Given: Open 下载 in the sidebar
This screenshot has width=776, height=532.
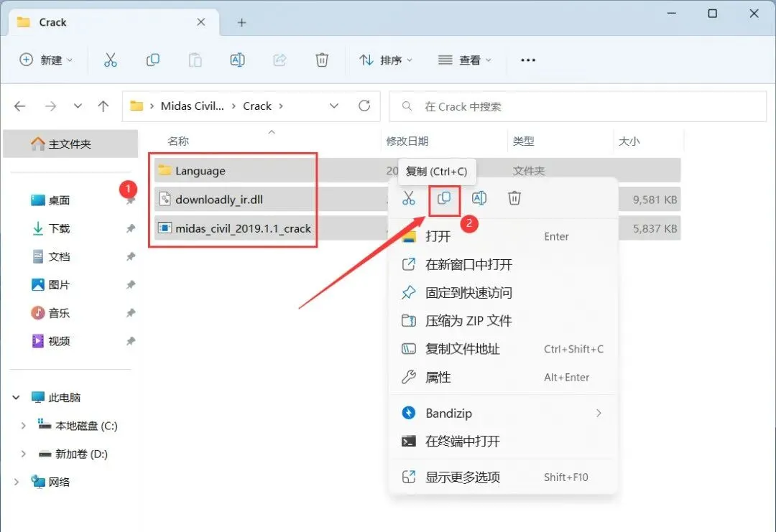Looking at the screenshot, I should coord(59,228).
